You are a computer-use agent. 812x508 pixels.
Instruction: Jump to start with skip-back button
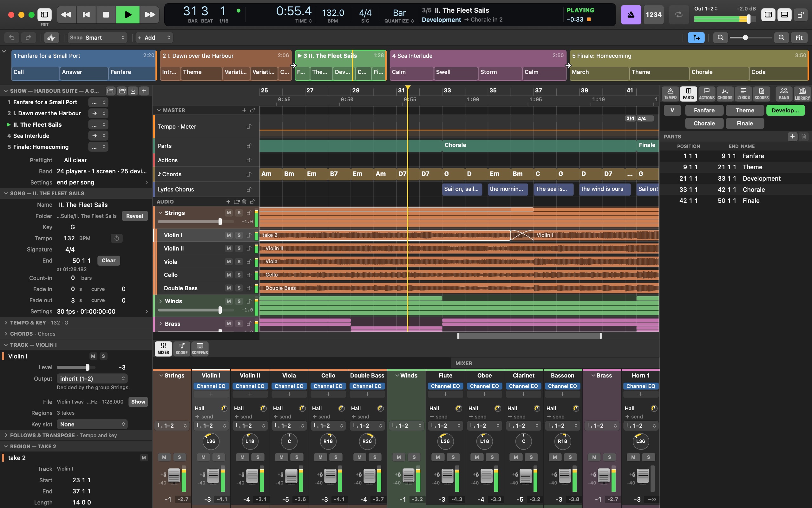pyautogui.click(x=86, y=15)
